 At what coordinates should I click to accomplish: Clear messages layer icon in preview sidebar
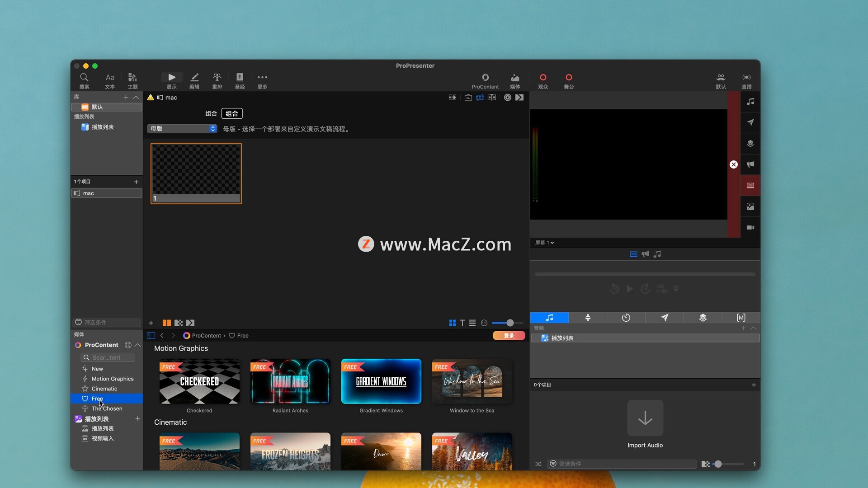(750, 122)
